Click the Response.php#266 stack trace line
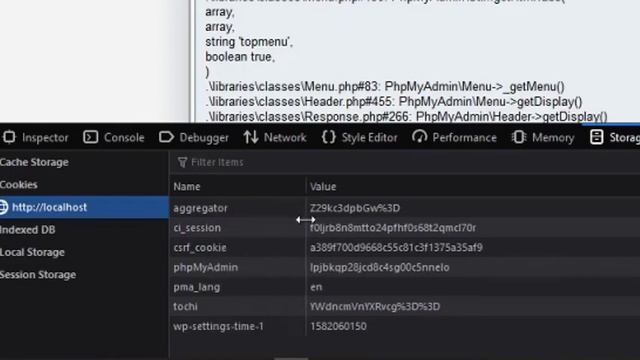 (407, 117)
